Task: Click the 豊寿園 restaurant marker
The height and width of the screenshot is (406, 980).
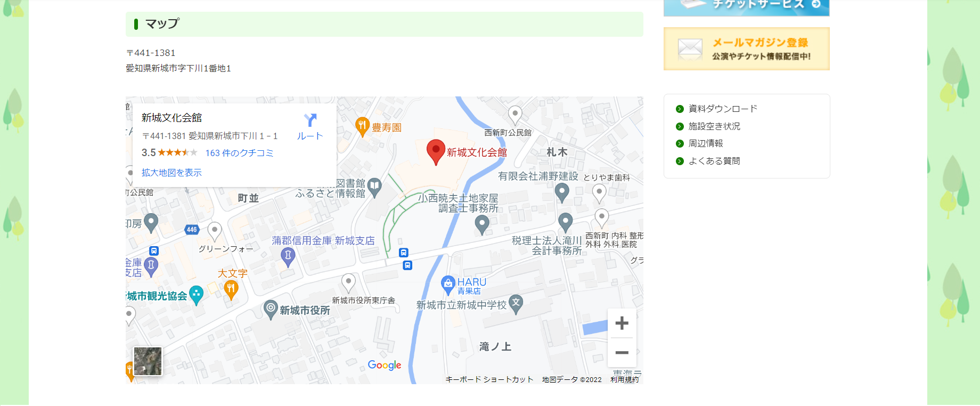Action: click(x=362, y=127)
